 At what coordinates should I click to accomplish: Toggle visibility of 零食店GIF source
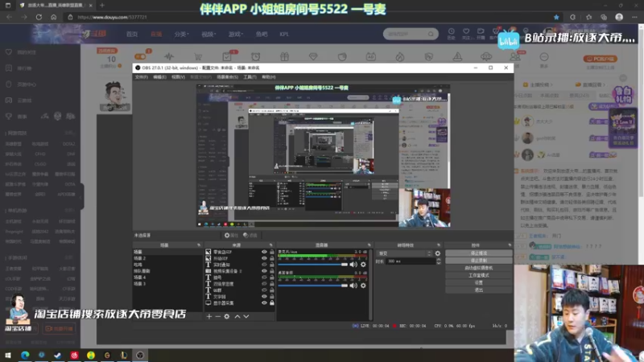click(x=264, y=252)
